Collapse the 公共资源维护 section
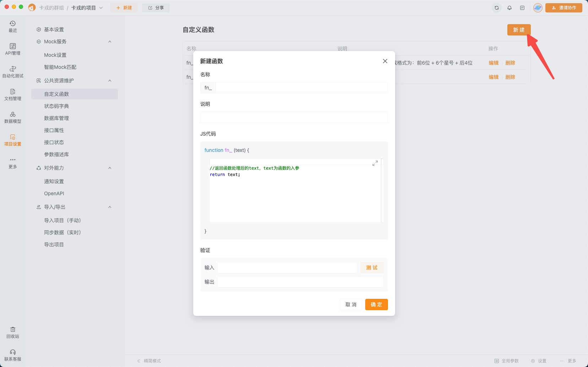588x367 pixels. pyautogui.click(x=110, y=81)
